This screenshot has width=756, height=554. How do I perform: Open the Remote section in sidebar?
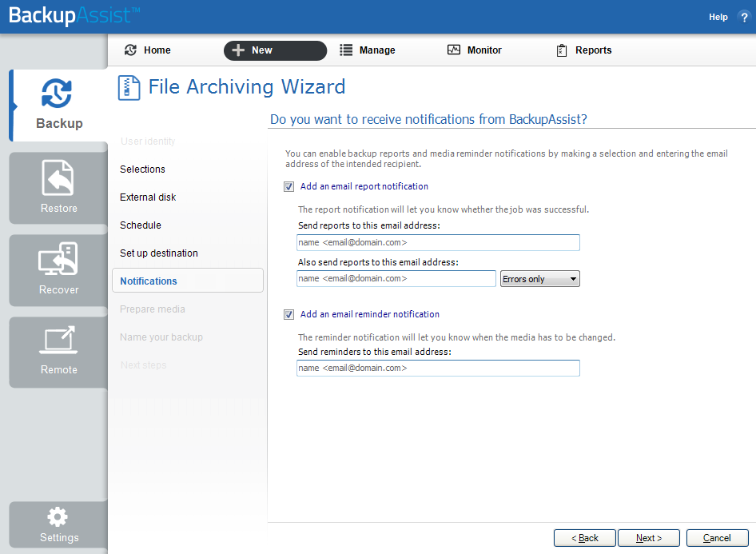(59, 352)
